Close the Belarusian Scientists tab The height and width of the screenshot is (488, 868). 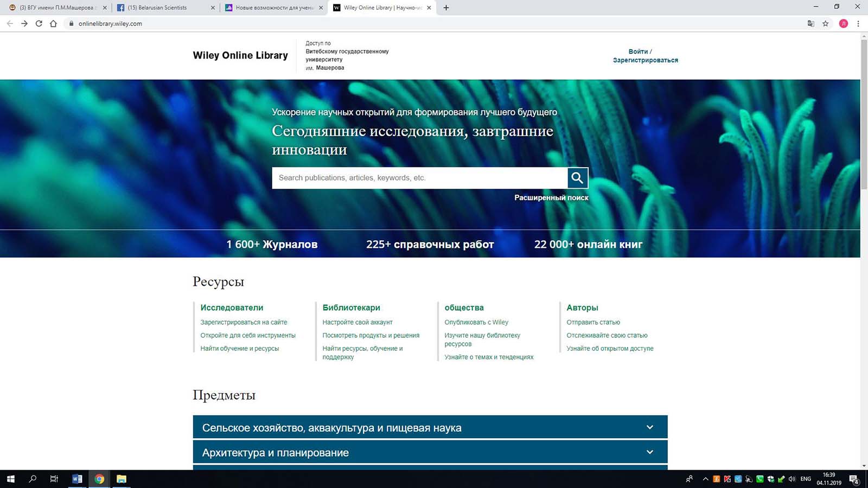pos(213,8)
